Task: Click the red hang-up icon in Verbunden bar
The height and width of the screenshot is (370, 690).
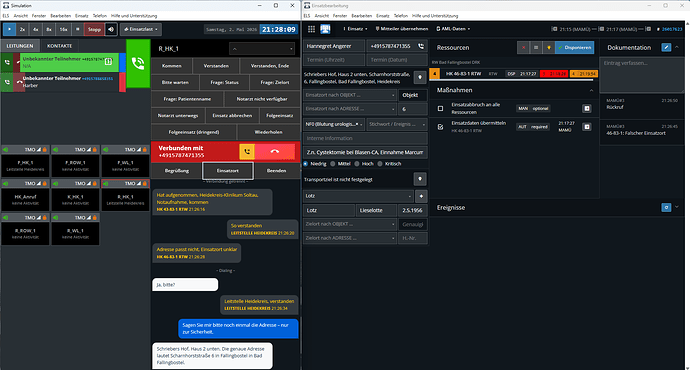Action: click(x=275, y=151)
